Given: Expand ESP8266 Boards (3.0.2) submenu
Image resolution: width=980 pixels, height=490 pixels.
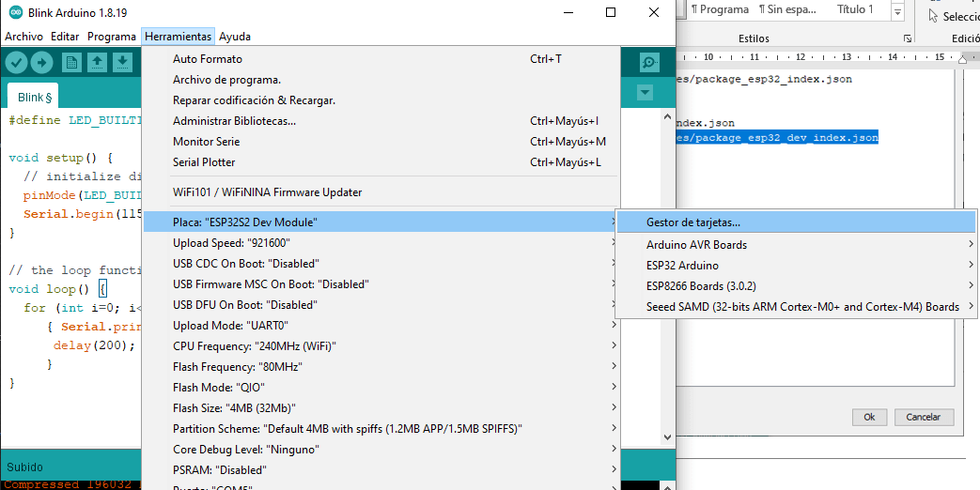Looking at the screenshot, I should [x=796, y=286].
